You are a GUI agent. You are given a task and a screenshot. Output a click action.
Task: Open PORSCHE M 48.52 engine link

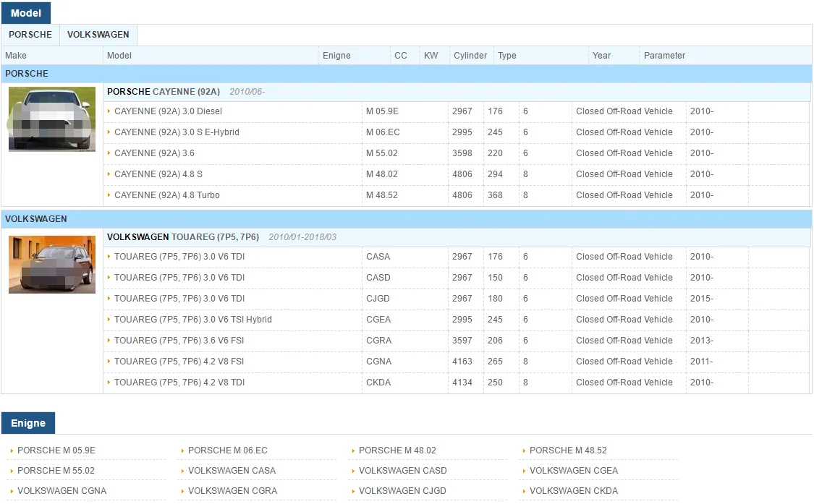(x=569, y=450)
